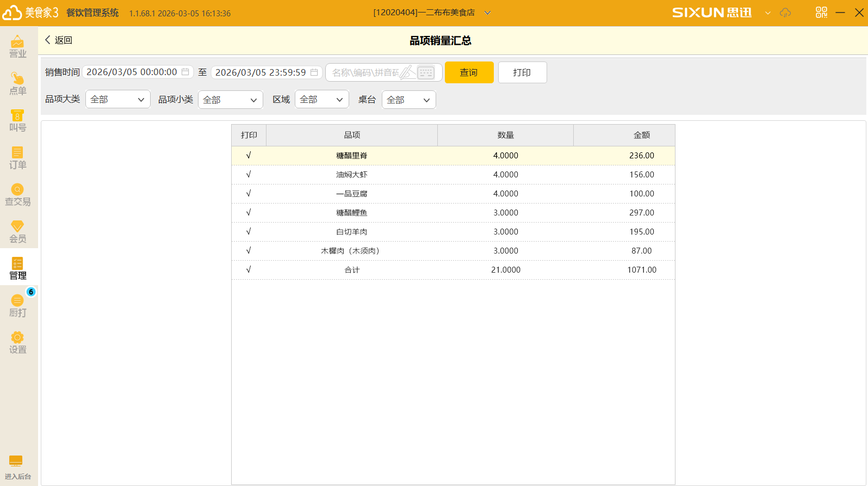
Task: Expand the 桌台 table dropdown
Action: click(408, 100)
